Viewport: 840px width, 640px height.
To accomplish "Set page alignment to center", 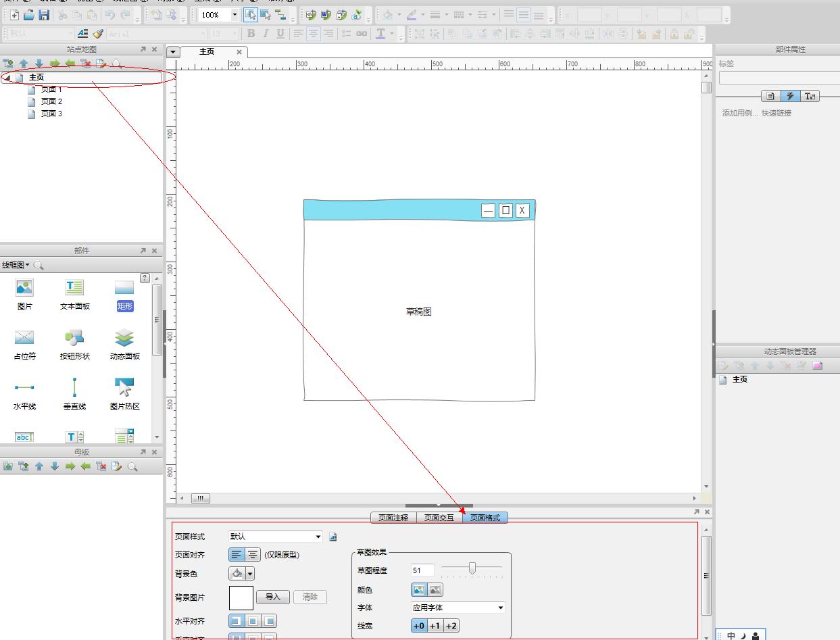I will [252, 555].
